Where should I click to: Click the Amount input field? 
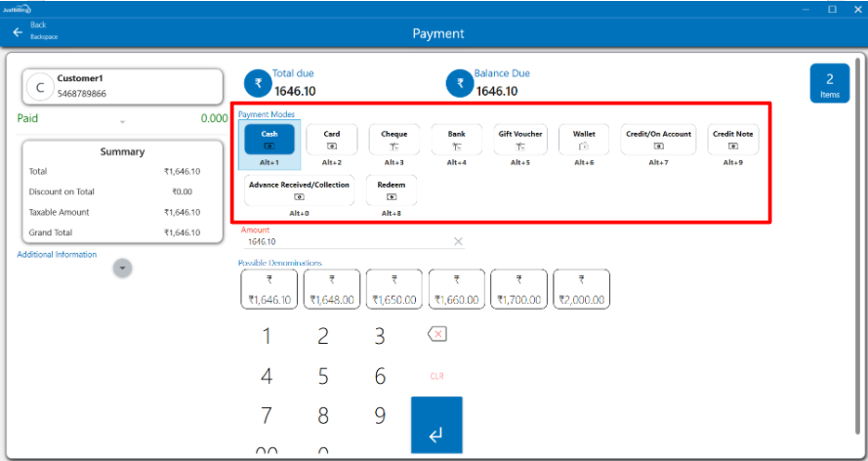point(347,241)
